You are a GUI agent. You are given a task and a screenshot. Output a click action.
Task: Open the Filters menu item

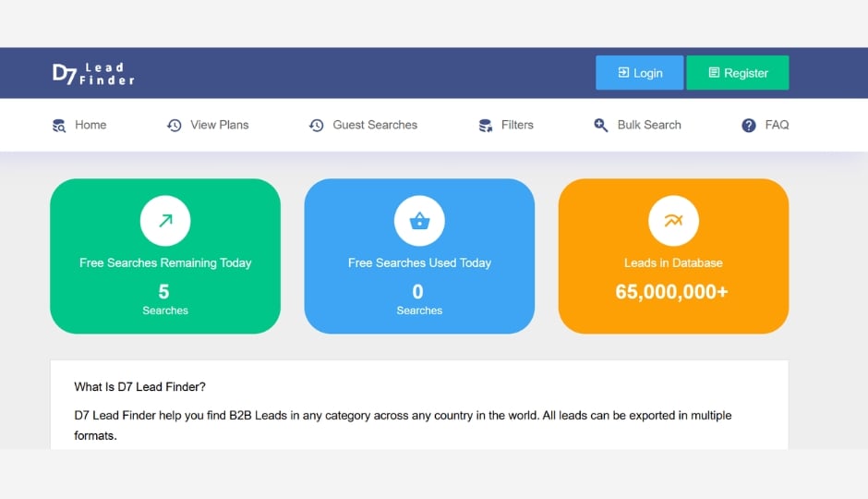517,125
